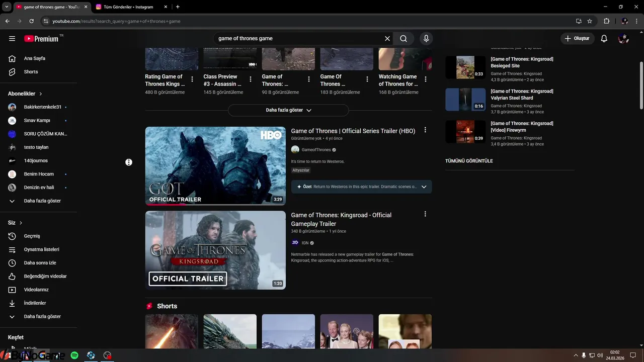The height and width of the screenshot is (362, 644).
Task: Reload the page
Action: pos(31,21)
